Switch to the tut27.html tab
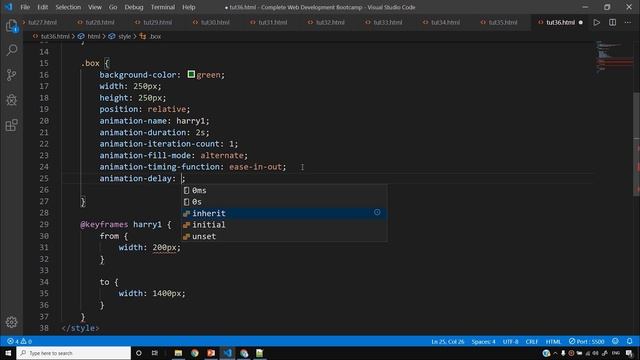This screenshot has width=640, height=360. 42,22
